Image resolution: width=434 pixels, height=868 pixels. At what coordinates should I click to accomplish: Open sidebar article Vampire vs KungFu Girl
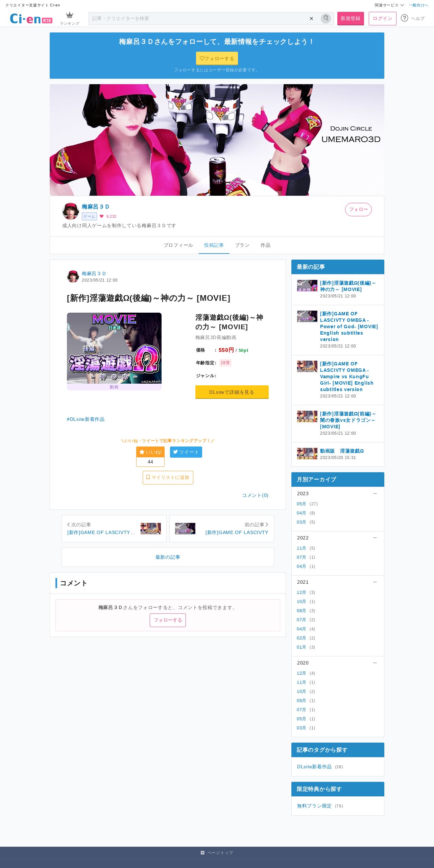(x=347, y=377)
